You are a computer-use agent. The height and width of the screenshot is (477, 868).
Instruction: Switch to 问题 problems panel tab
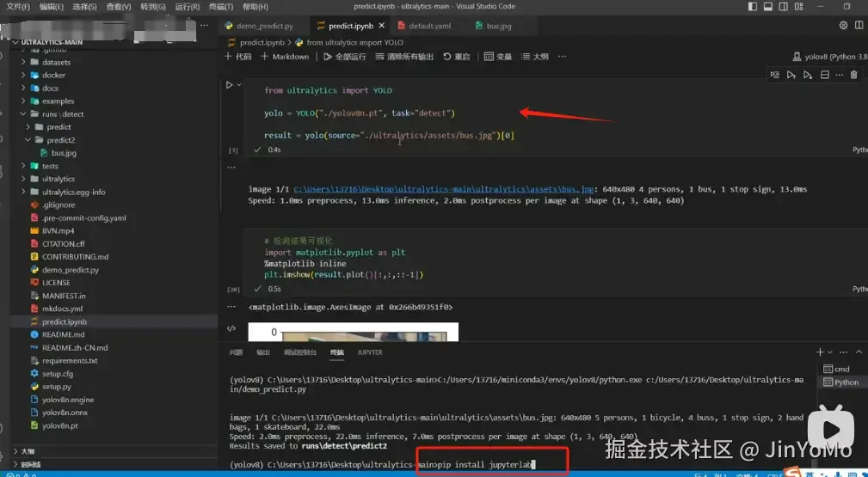236,352
